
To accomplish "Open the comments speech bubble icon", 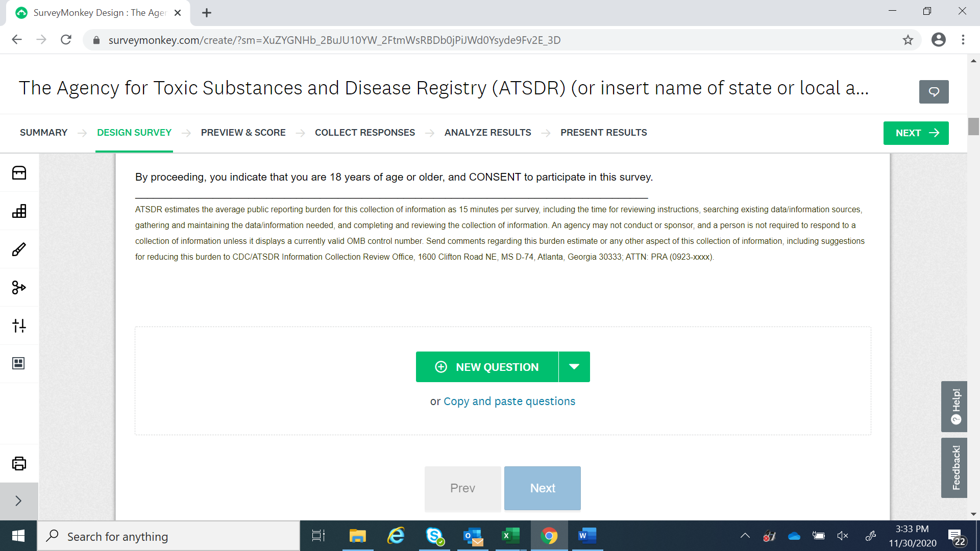I will click(x=934, y=92).
